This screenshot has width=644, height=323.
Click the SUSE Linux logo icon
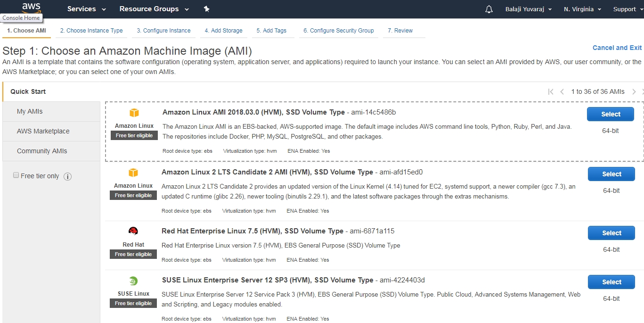pos(133,281)
